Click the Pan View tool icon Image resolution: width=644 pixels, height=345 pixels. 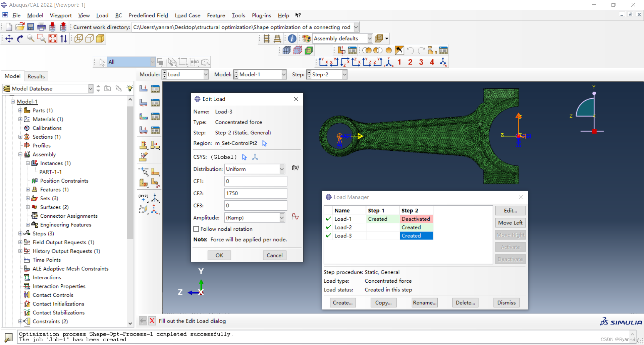(9, 39)
